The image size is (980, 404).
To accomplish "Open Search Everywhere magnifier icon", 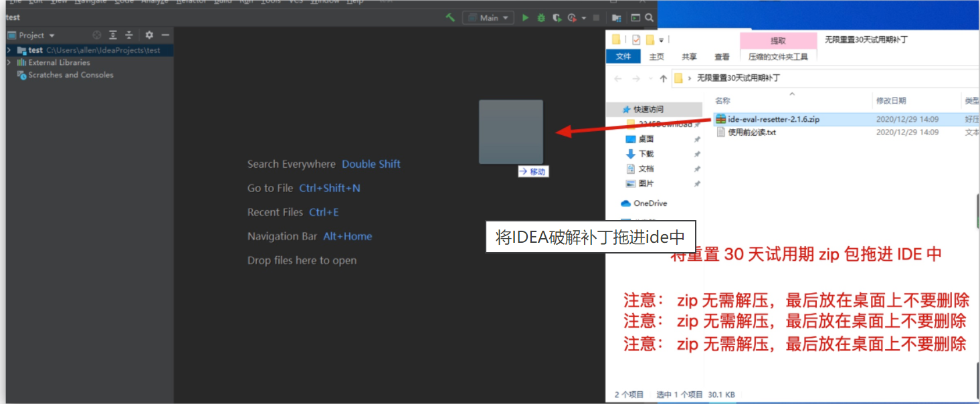I will coord(649,18).
